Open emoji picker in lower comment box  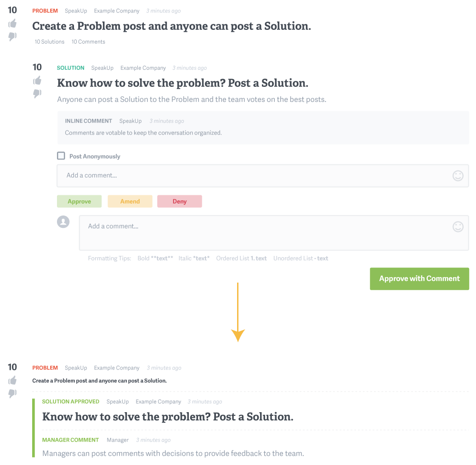[x=458, y=227]
